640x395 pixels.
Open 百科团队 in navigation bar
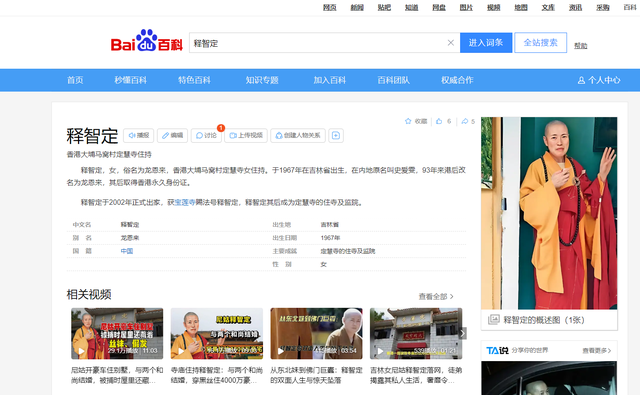click(393, 80)
